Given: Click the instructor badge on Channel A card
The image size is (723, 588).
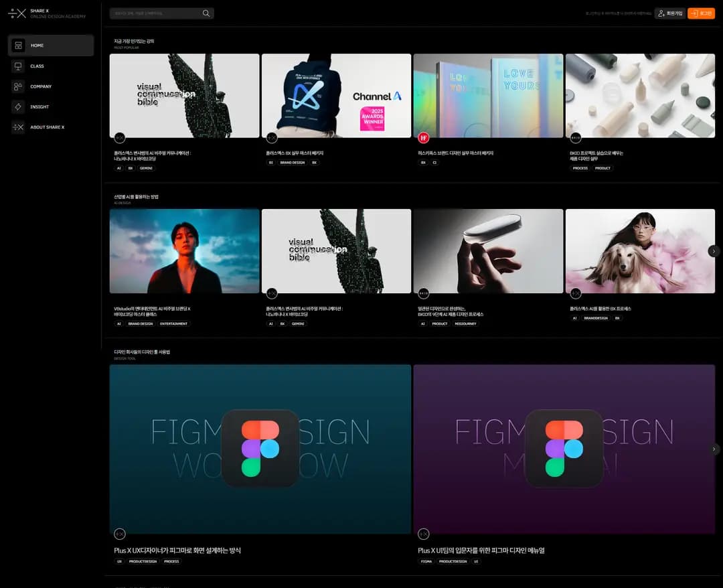Looking at the screenshot, I should [x=272, y=137].
